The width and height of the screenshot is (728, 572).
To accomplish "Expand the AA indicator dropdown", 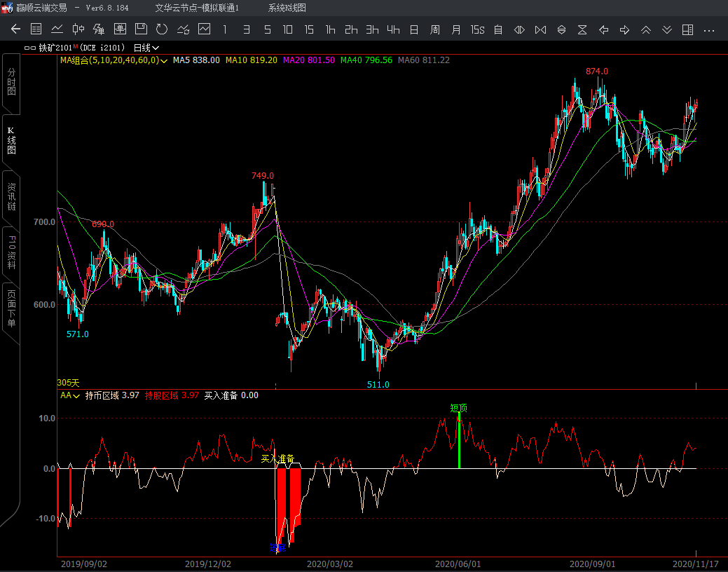I will click(70, 395).
